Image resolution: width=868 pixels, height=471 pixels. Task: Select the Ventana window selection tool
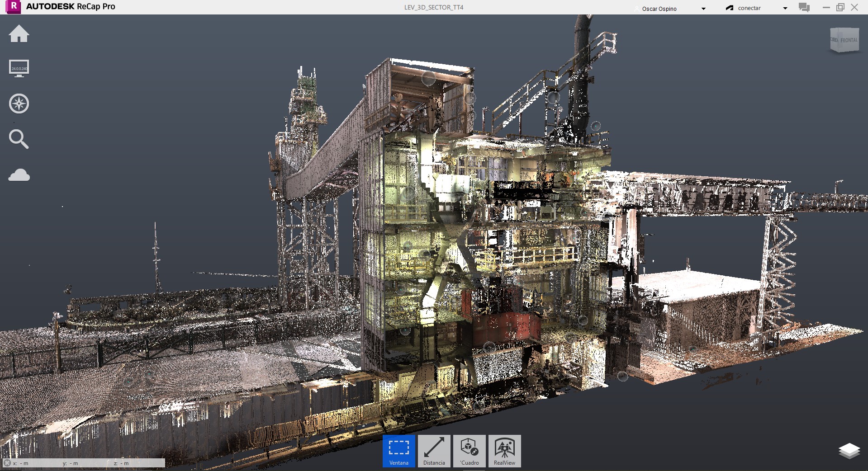pyautogui.click(x=399, y=451)
